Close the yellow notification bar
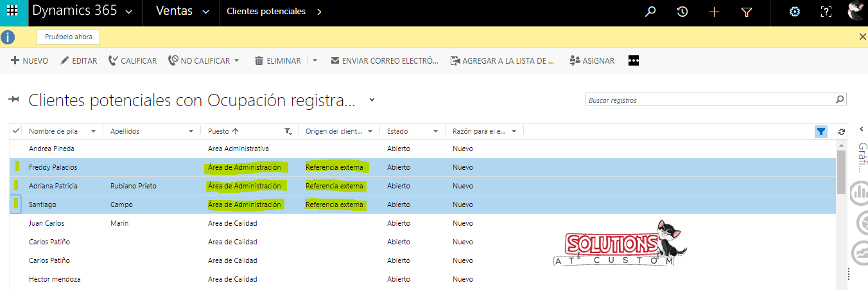This screenshot has height=290, width=868. coord(862,37)
